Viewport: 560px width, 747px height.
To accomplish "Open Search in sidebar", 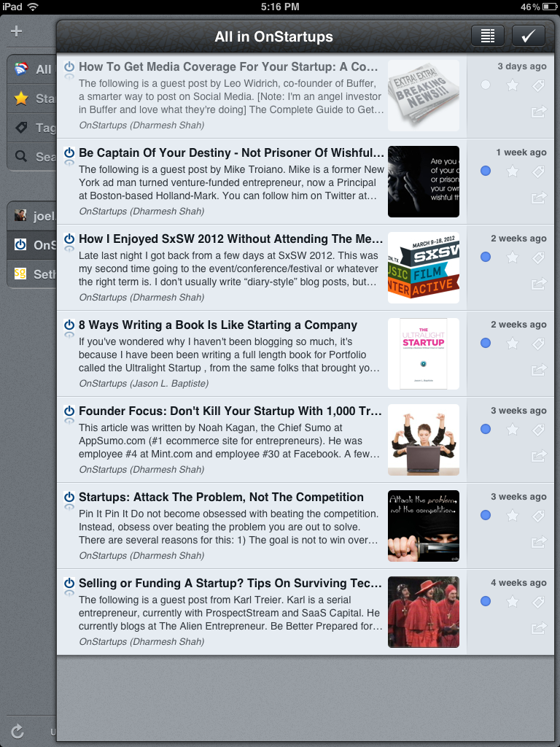I will click(x=32, y=156).
